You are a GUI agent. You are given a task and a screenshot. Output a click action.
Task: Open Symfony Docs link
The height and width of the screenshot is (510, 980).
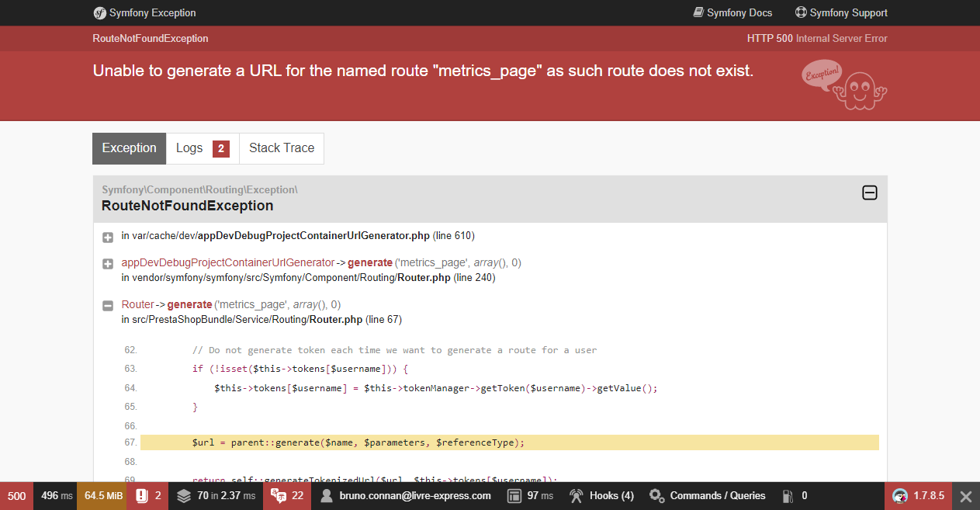(x=732, y=13)
